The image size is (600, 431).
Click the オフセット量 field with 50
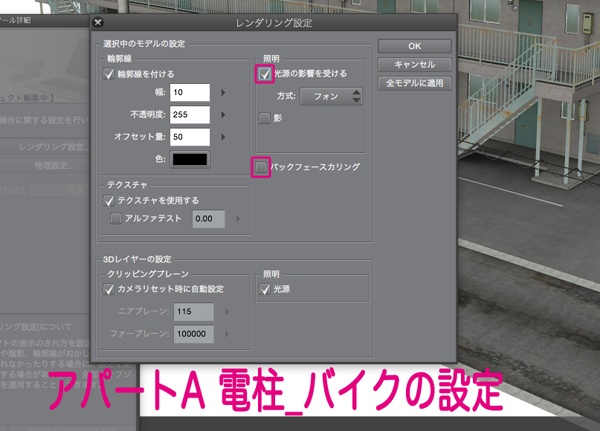pos(190,137)
